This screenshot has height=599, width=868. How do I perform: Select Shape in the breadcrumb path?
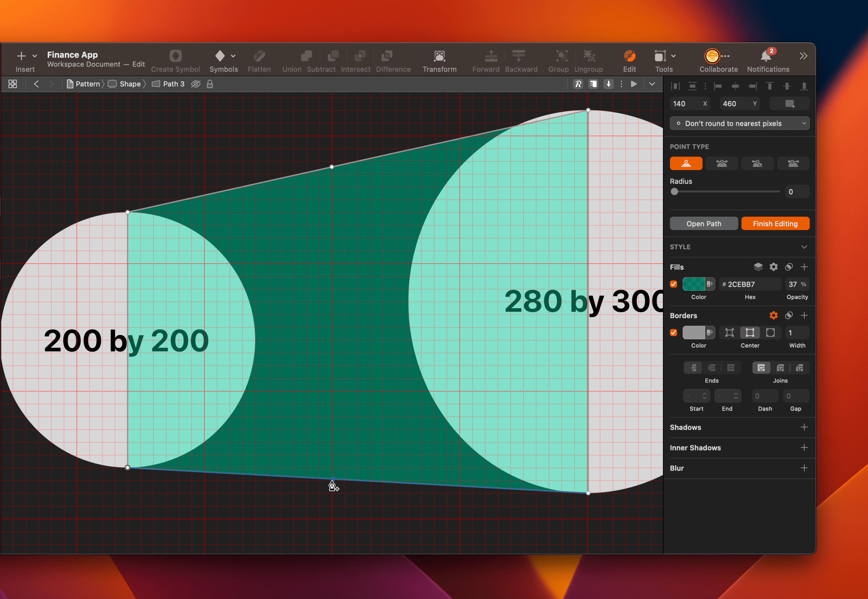click(129, 84)
